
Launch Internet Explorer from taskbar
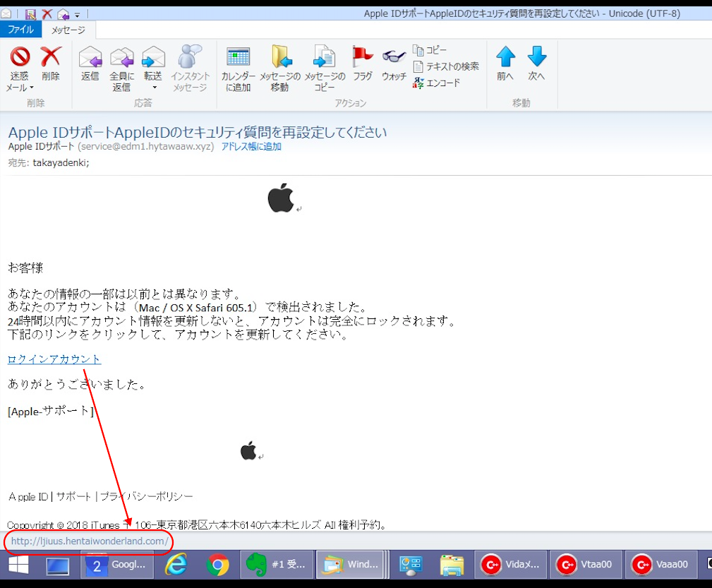(x=176, y=565)
